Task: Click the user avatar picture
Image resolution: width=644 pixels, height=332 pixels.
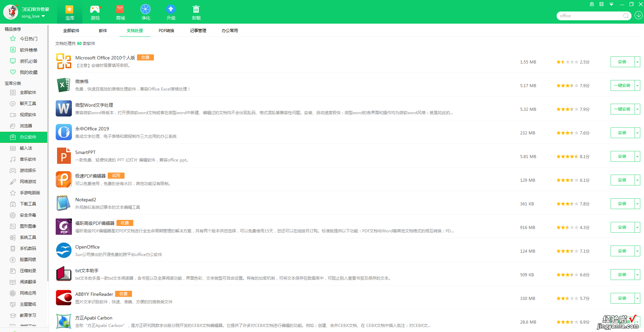Action: pos(11,12)
